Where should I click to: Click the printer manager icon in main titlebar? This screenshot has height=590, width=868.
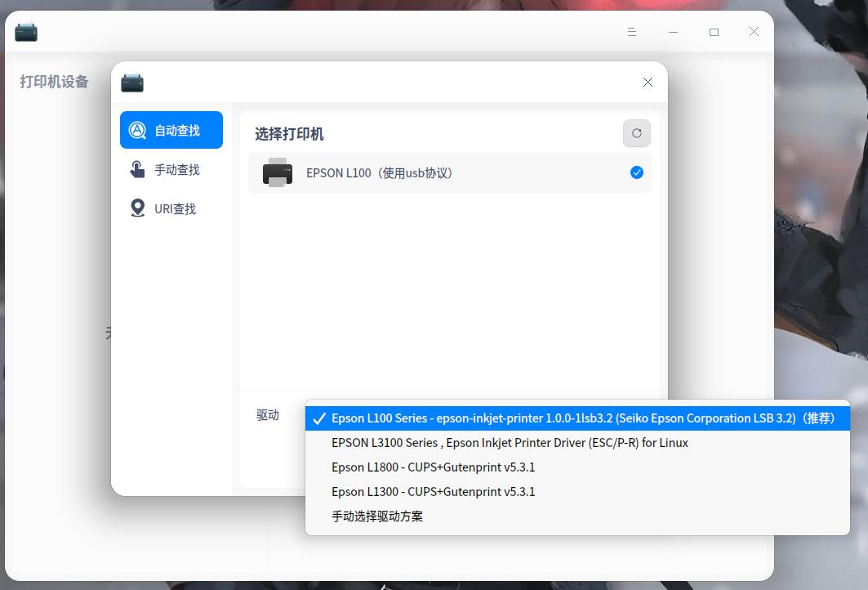click(26, 32)
